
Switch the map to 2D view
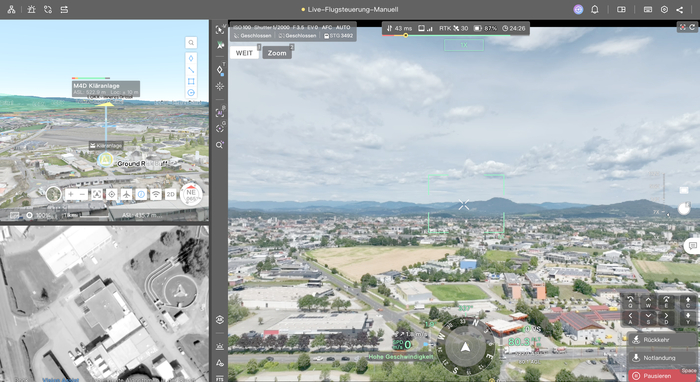[x=171, y=194]
